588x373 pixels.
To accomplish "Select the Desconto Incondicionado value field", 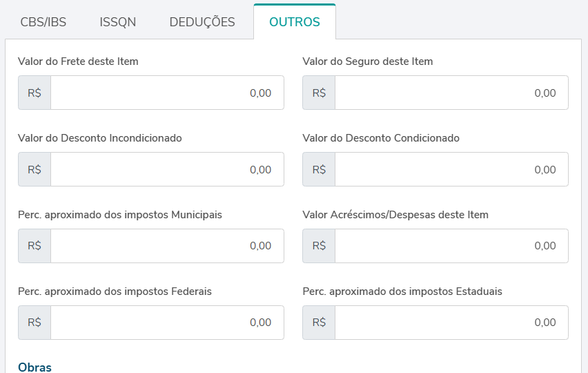I will 167,170.
